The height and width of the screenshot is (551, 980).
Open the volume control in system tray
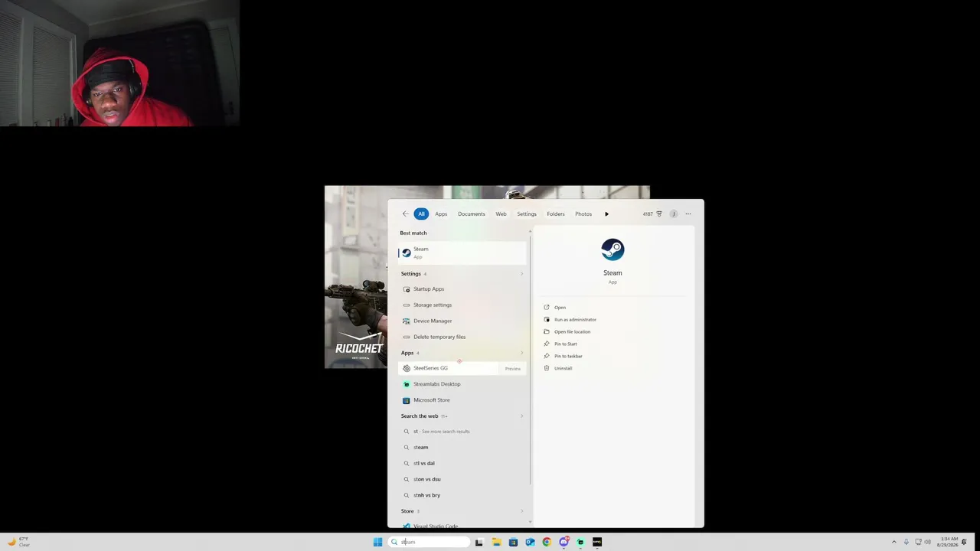coord(928,543)
